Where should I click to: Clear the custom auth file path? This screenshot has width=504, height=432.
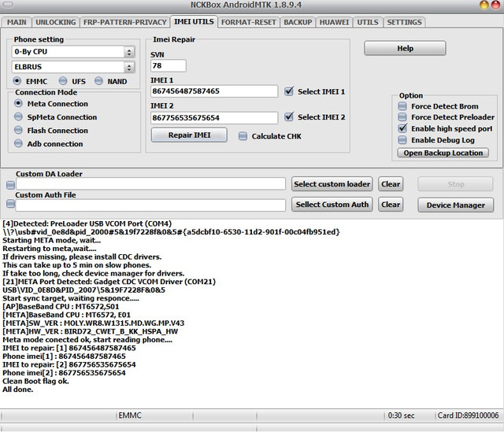click(391, 205)
